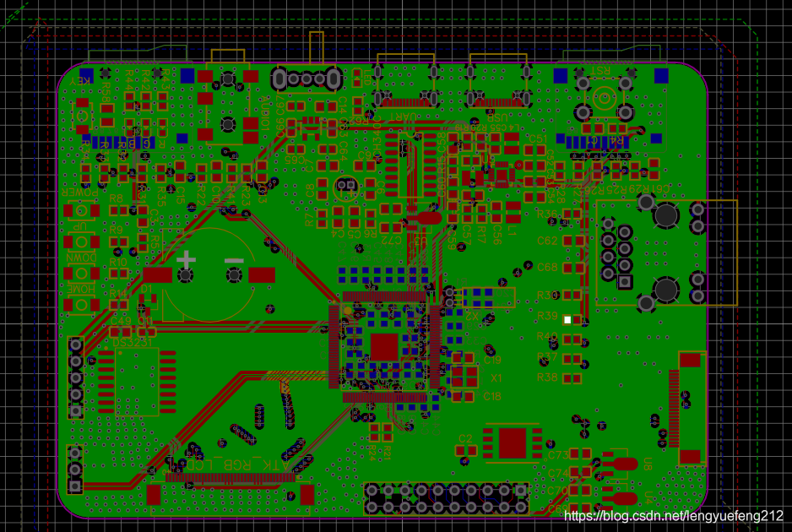The height and width of the screenshot is (532, 792).
Task: Select diode D1 footprint
Action: (x=147, y=306)
